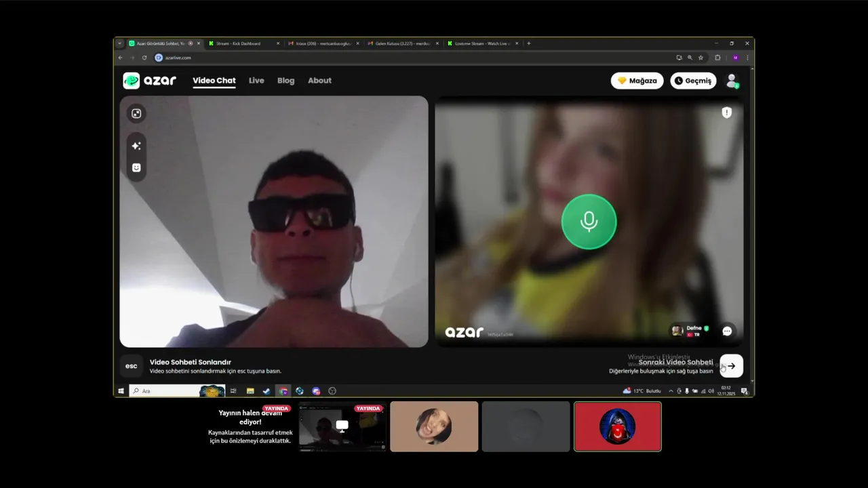Unmute with green microphone button
Screen dimensions: 868x488
pos(589,222)
